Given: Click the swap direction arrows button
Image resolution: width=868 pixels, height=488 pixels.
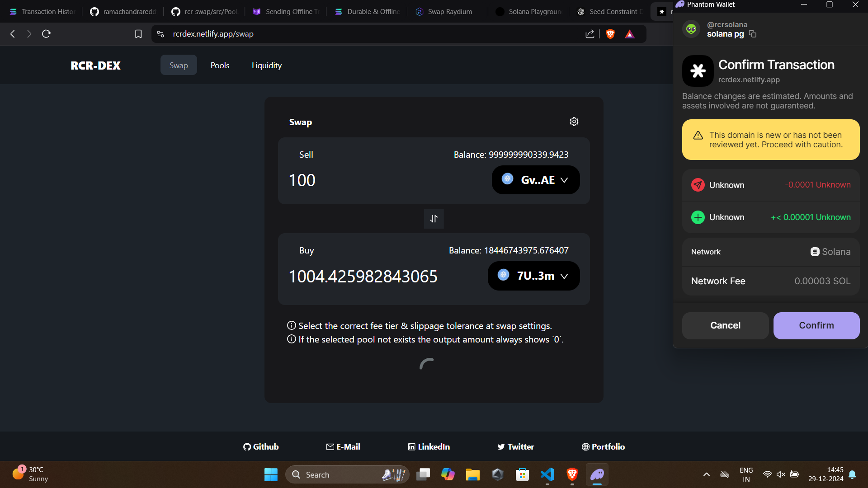Looking at the screenshot, I should coord(434,219).
